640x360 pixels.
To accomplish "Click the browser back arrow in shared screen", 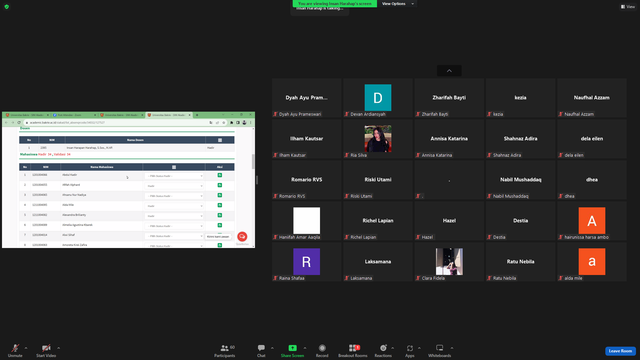I will coord(6,122).
